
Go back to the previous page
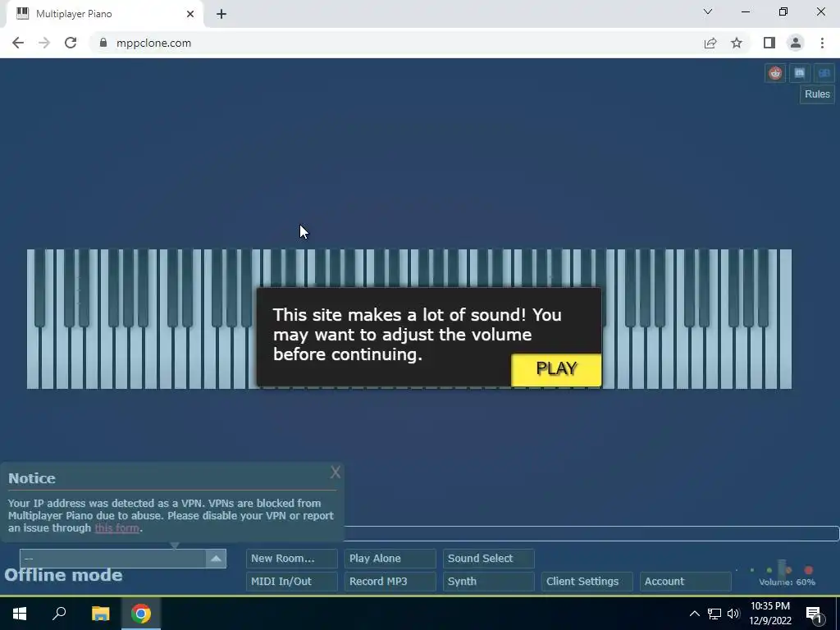(18, 43)
